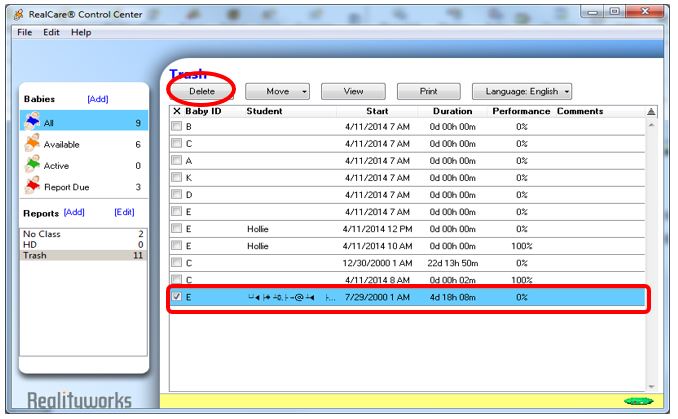Click the Report Due label
Screen dimensions: 678x419
(x=67, y=187)
